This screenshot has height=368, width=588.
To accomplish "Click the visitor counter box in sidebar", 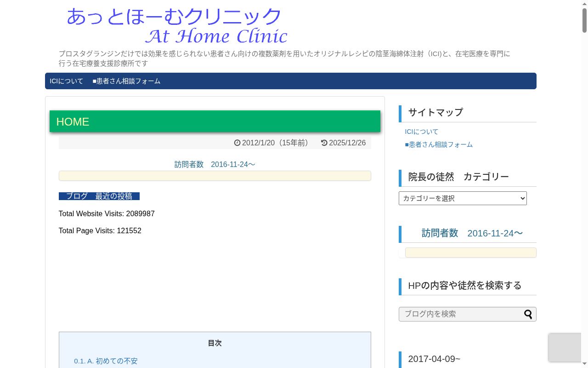I will pos(471,253).
